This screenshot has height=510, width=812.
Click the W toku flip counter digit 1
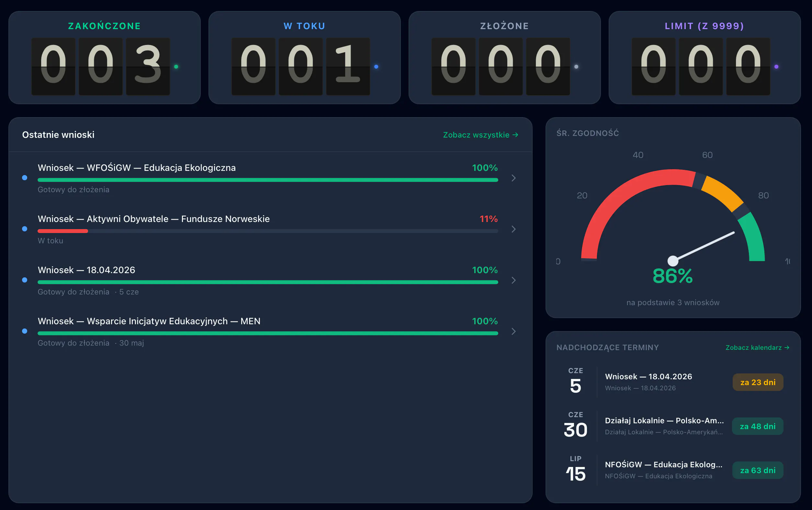tap(348, 66)
